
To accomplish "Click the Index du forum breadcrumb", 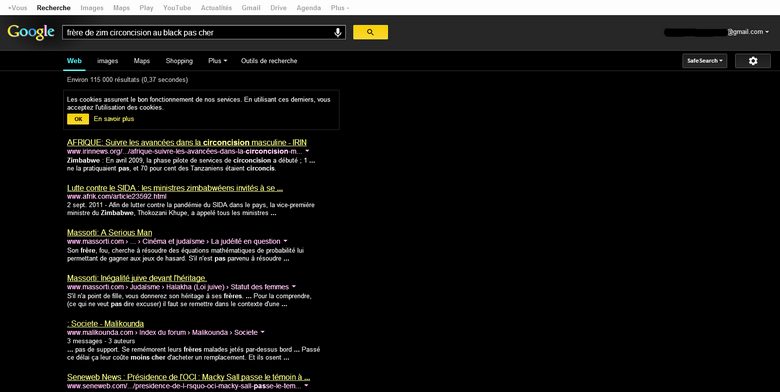I will coord(163,332).
